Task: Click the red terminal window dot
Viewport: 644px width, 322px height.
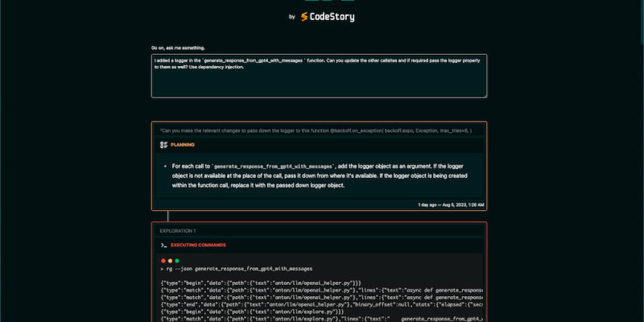Action: coord(163,261)
